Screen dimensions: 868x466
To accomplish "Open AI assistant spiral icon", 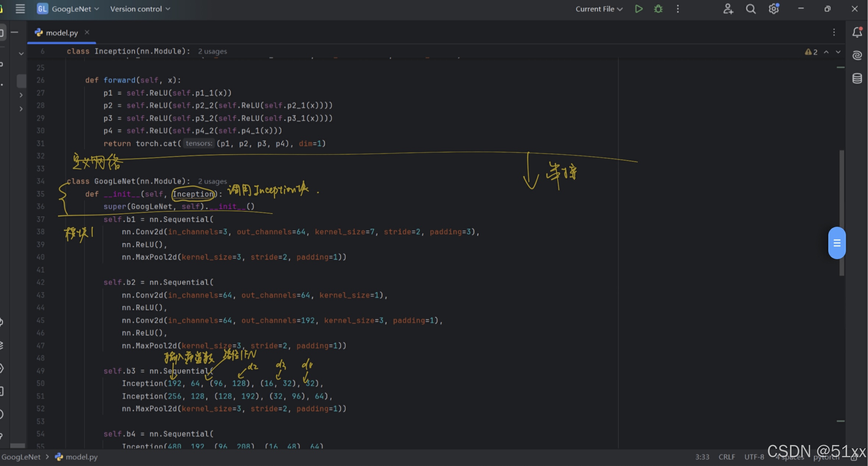I will 857,55.
